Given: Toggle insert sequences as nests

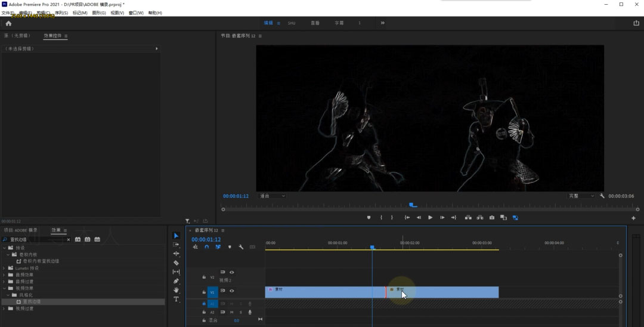Looking at the screenshot, I should [195, 247].
